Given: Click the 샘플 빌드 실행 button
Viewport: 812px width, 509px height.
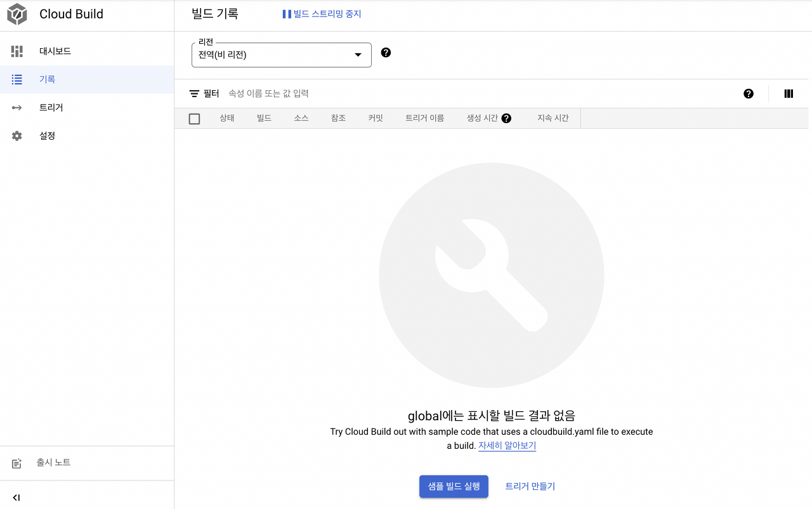Looking at the screenshot, I should tap(454, 486).
